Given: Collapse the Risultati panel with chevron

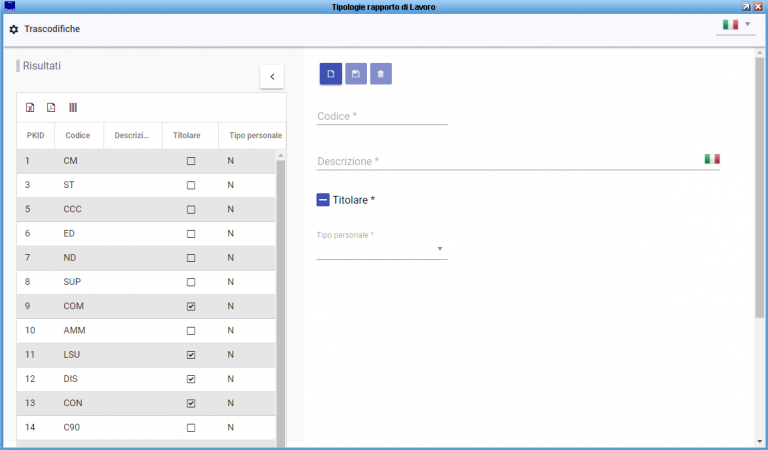Looking at the screenshot, I should (x=272, y=77).
